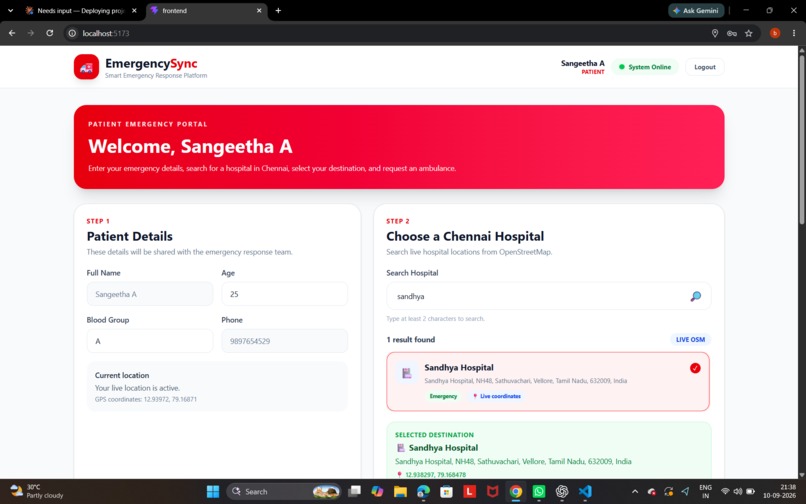Click the 'Welcome, Sangeetha A' heading
Viewport: 806px width, 504px height.
click(190, 146)
